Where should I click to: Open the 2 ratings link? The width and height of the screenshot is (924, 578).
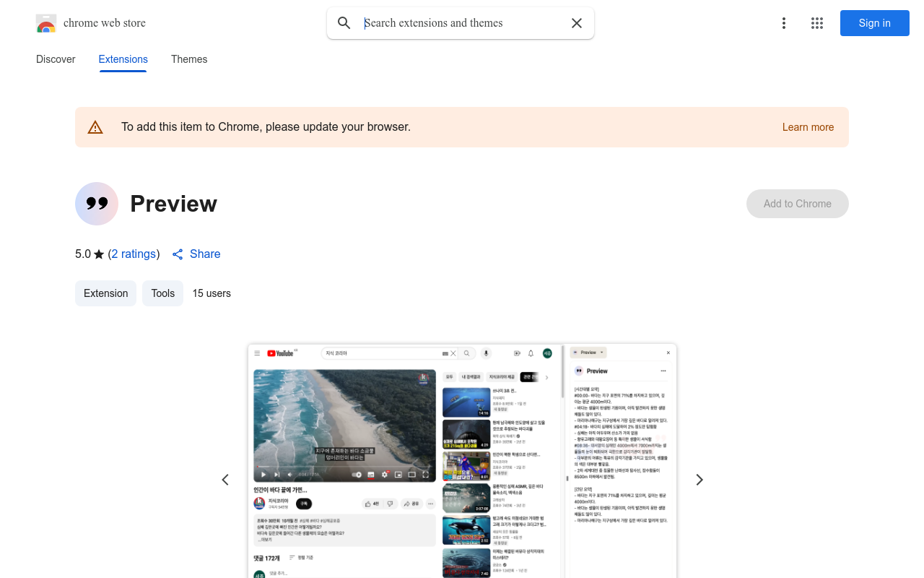click(134, 254)
